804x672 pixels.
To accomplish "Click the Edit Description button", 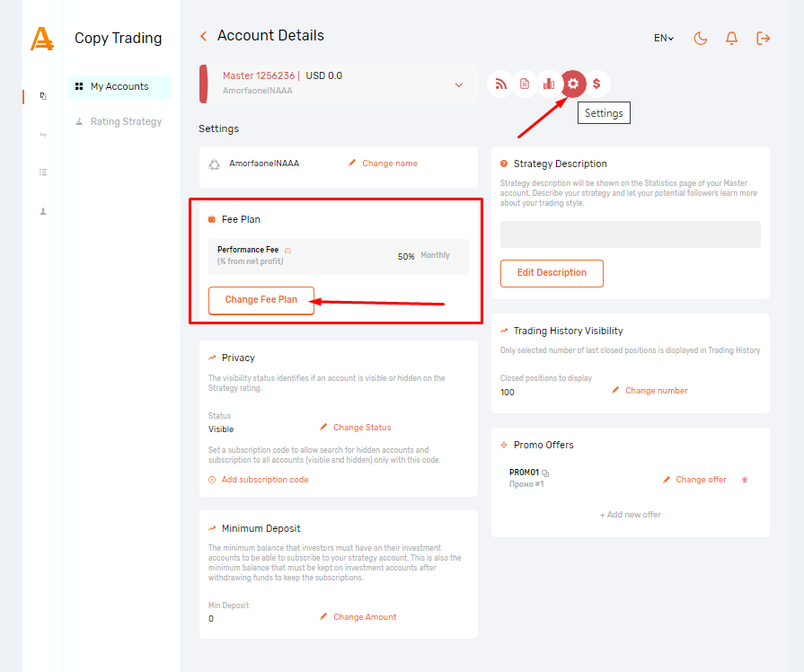I will 552,273.
